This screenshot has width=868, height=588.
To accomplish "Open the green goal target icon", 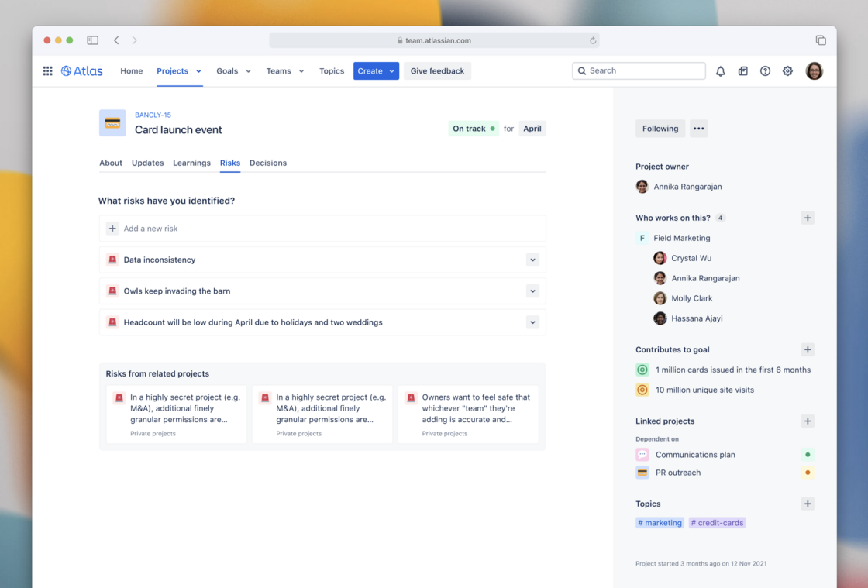I will coord(642,370).
